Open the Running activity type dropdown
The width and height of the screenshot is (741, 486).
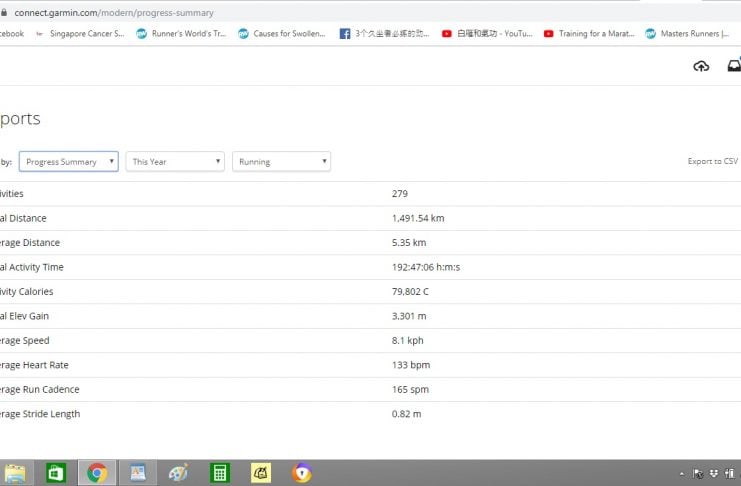281,162
